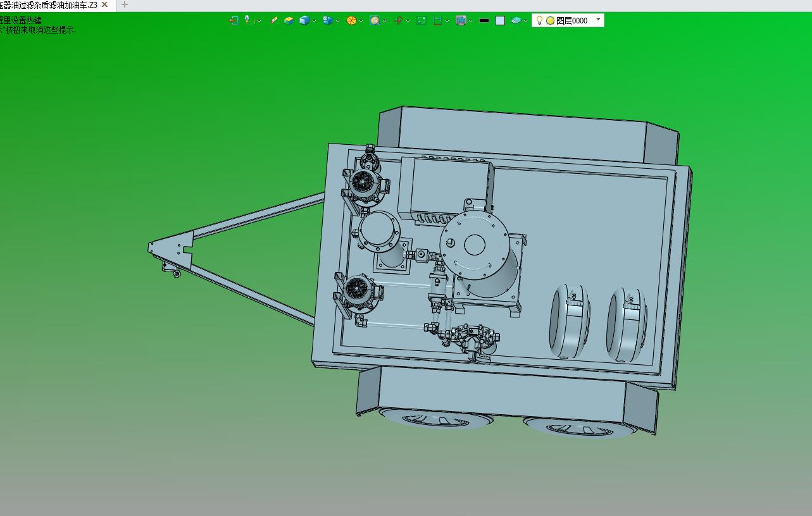Expand the blue cube dropdown arrow

(314, 21)
